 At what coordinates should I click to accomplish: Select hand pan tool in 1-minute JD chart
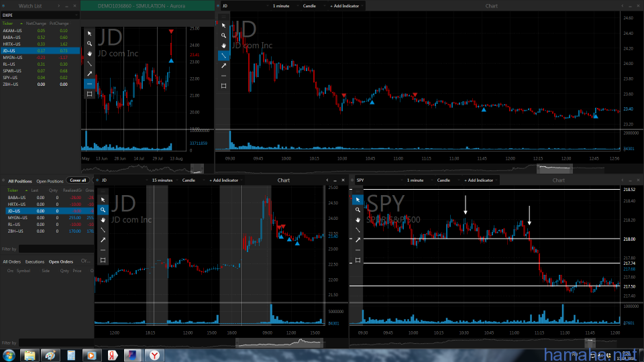(223, 46)
